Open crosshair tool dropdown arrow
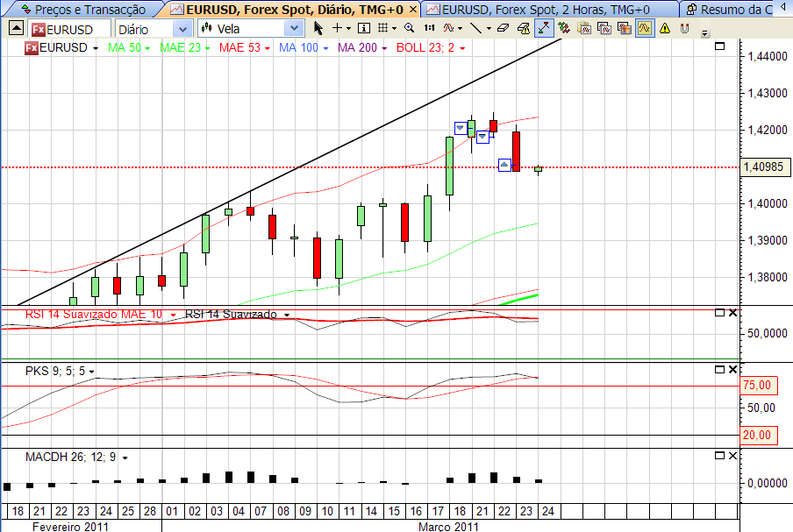Image resolution: width=793 pixels, height=532 pixels. pos(348,29)
